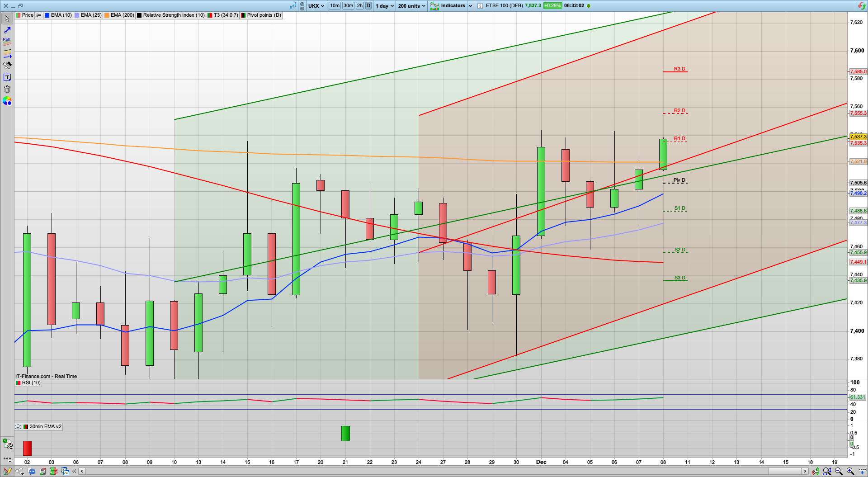Click the red-green refresh icon at top right

coord(862,6)
